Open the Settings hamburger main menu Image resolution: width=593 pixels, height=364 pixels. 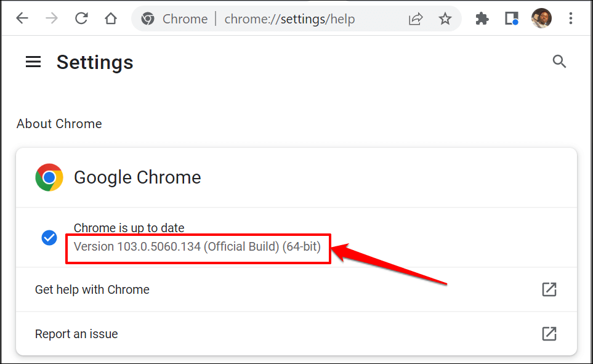tap(33, 62)
